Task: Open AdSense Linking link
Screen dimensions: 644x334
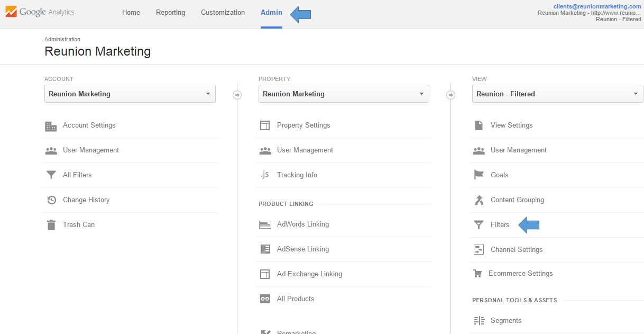Action: [303, 249]
